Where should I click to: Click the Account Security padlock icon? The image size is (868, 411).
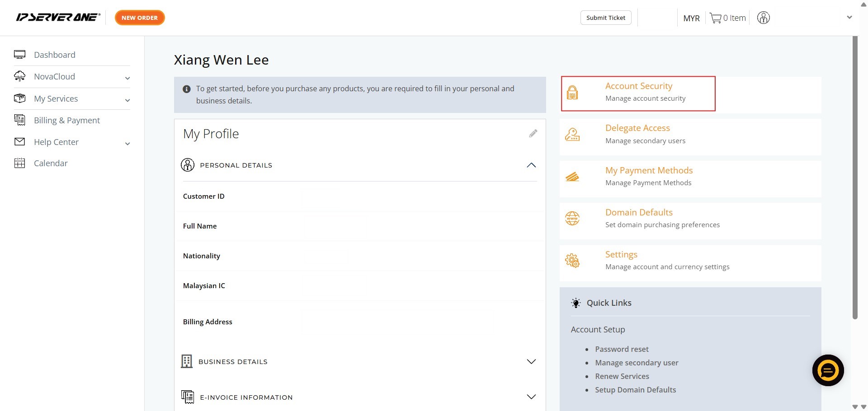(x=572, y=93)
